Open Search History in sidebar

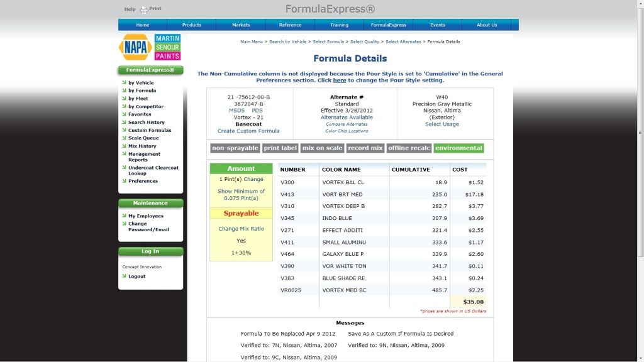(146, 122)
